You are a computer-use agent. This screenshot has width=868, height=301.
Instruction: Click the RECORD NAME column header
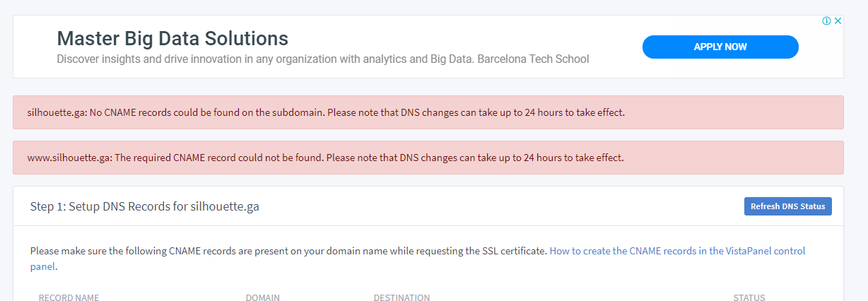tap(69, 297)
